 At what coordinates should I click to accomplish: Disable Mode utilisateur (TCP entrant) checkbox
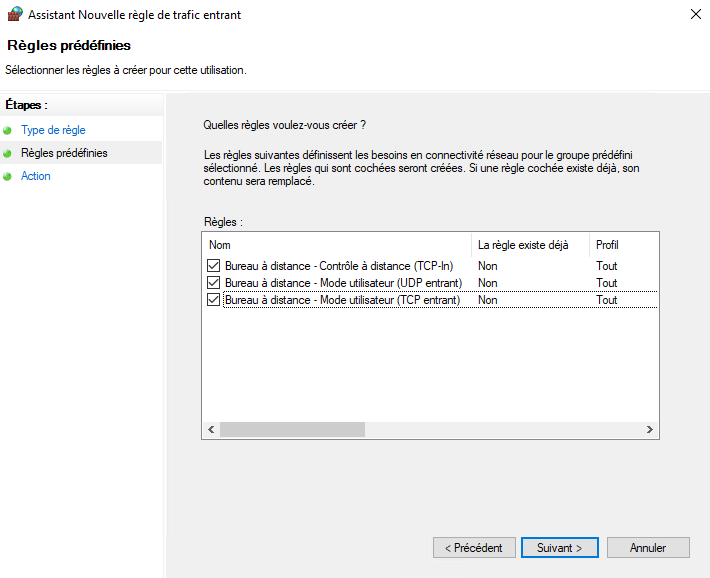tap(213, 300)
